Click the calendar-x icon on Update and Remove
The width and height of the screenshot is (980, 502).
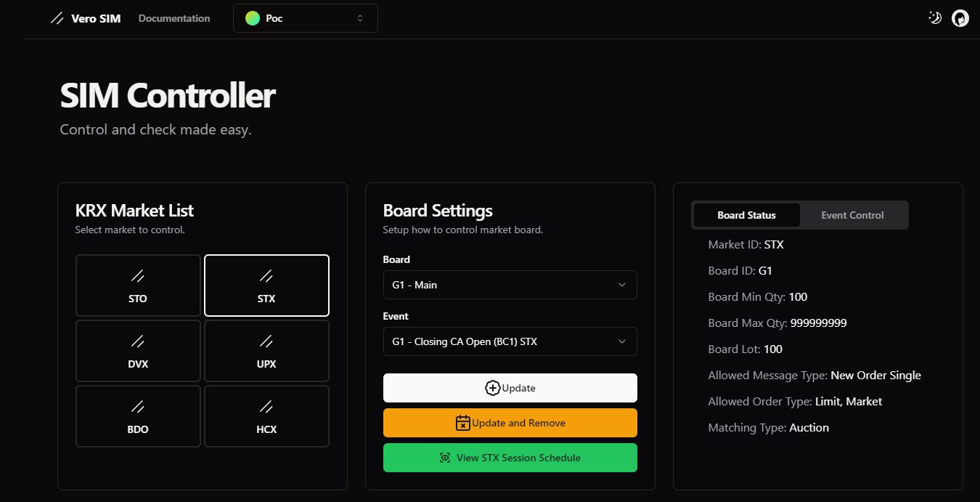coord(463,423)
